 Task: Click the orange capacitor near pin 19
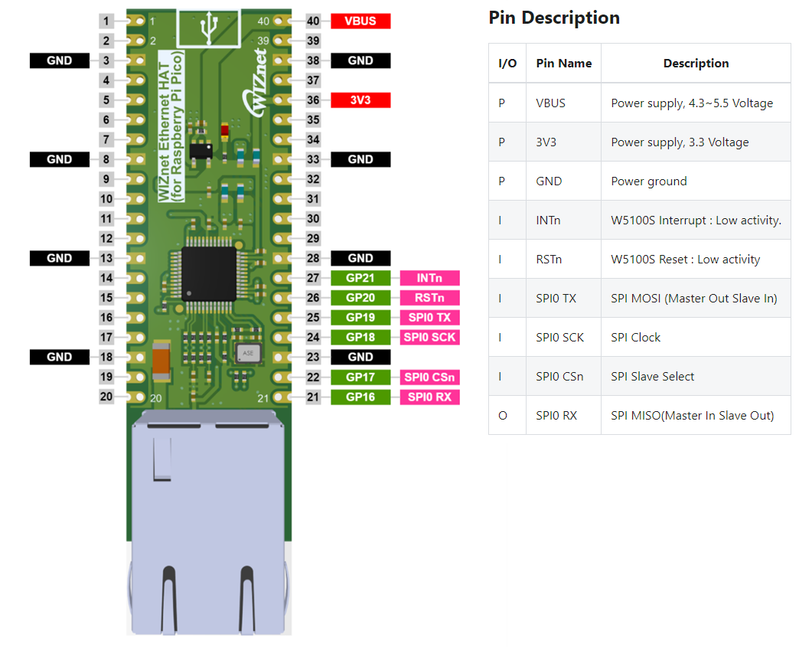(x=161, y=360)
